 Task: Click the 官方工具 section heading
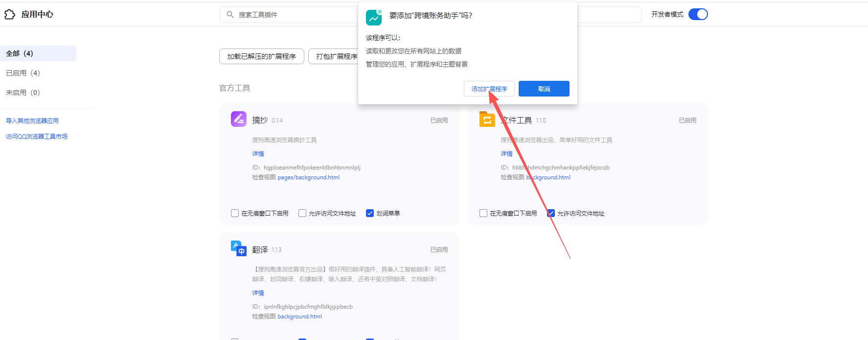[235, 88]
